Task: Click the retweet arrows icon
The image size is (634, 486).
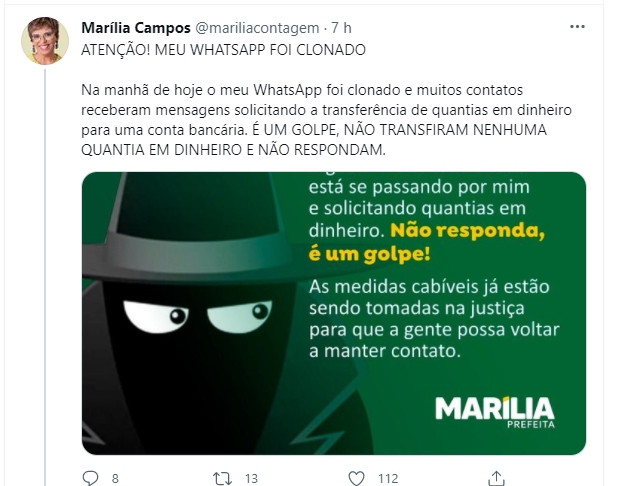Action: pos(223,478)
